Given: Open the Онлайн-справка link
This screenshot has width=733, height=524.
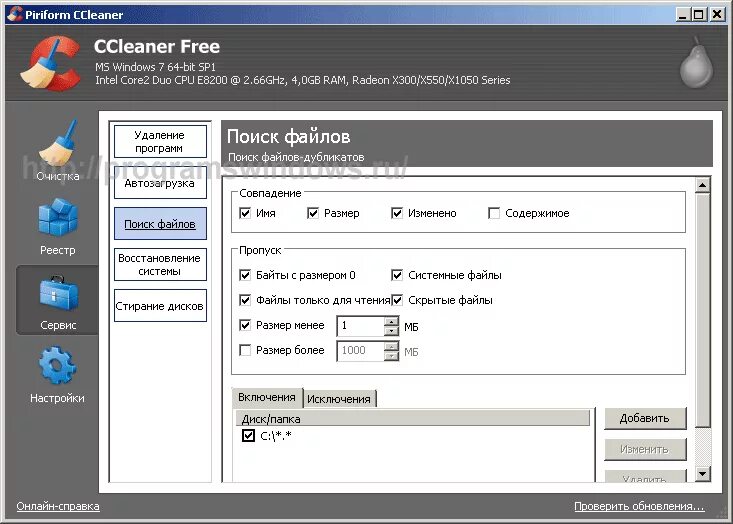Looking at the screenshot, I should click(58, 506).
